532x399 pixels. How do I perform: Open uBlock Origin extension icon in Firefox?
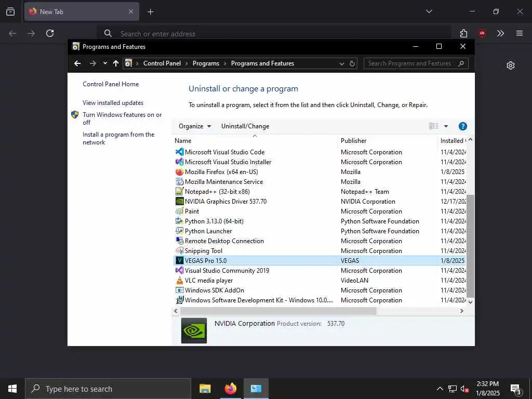coord(482,33)
